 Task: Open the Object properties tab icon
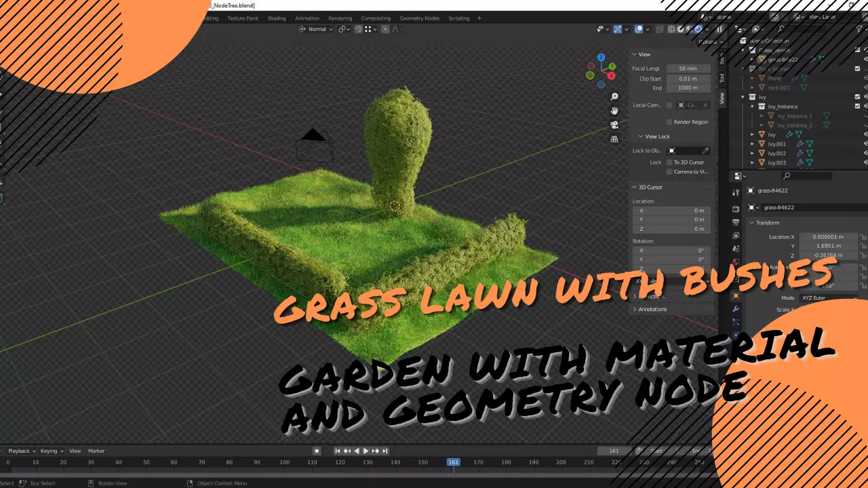click(736, 296)
